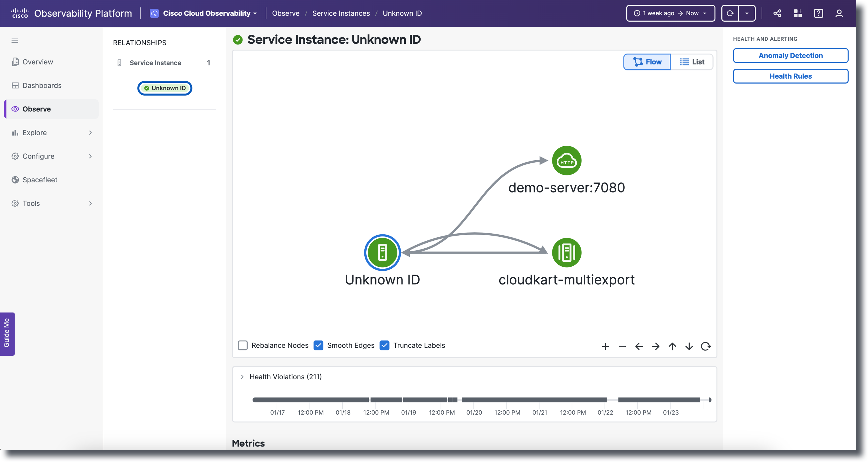Expand the Explore chevron
868x462 pixels.
point(90,133)
